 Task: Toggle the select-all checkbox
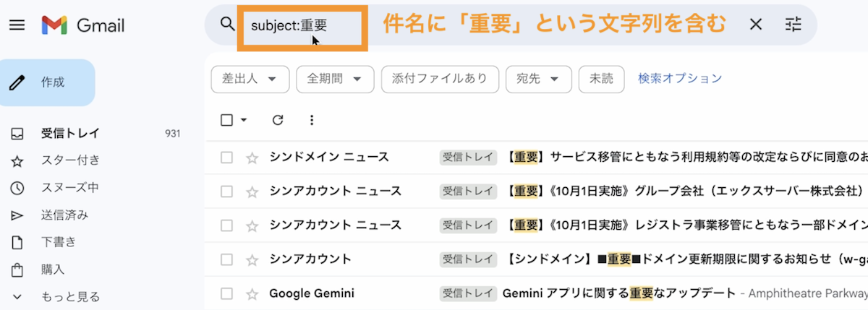(x=226, y=120)
